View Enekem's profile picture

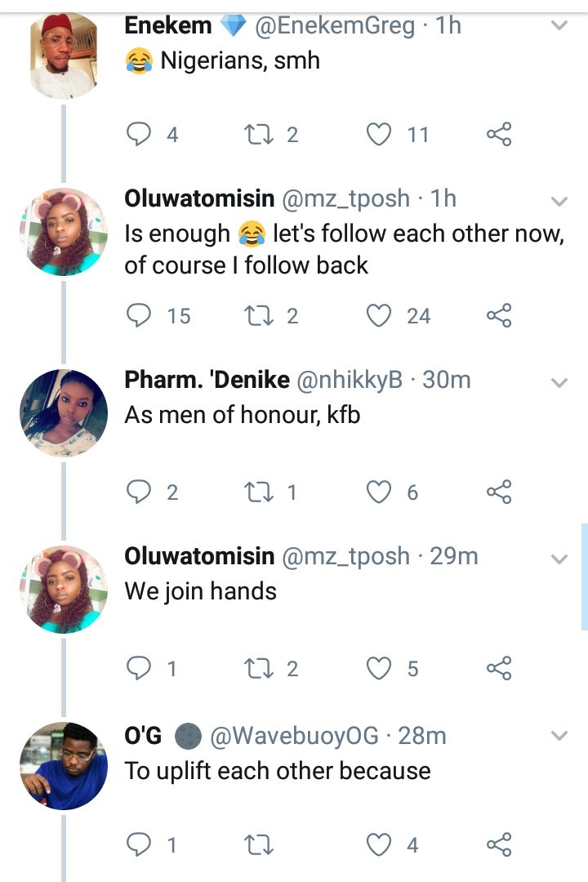click(64, 56)
